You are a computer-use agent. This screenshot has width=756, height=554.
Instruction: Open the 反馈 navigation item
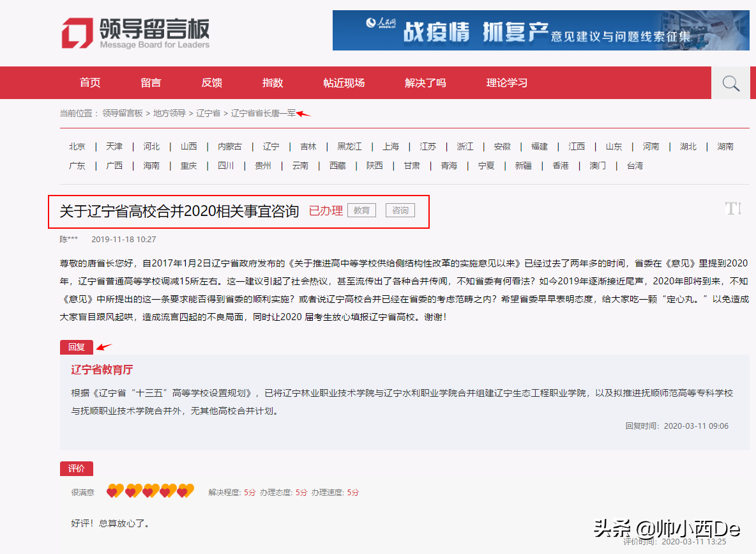click(x=211, y=82)
